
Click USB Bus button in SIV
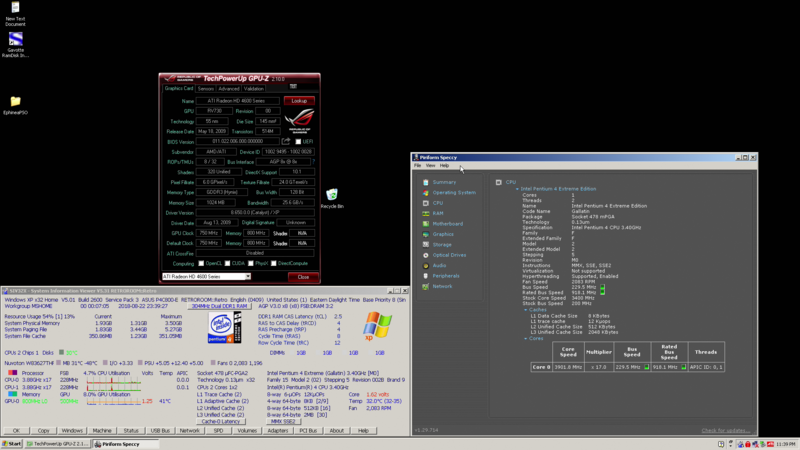(x=160, y=431)
